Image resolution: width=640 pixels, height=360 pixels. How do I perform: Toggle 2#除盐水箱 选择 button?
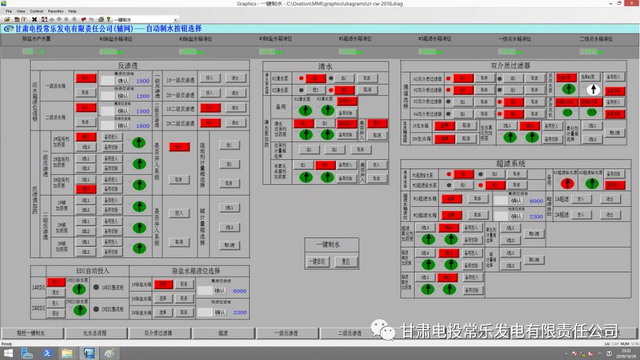[163, 298]
